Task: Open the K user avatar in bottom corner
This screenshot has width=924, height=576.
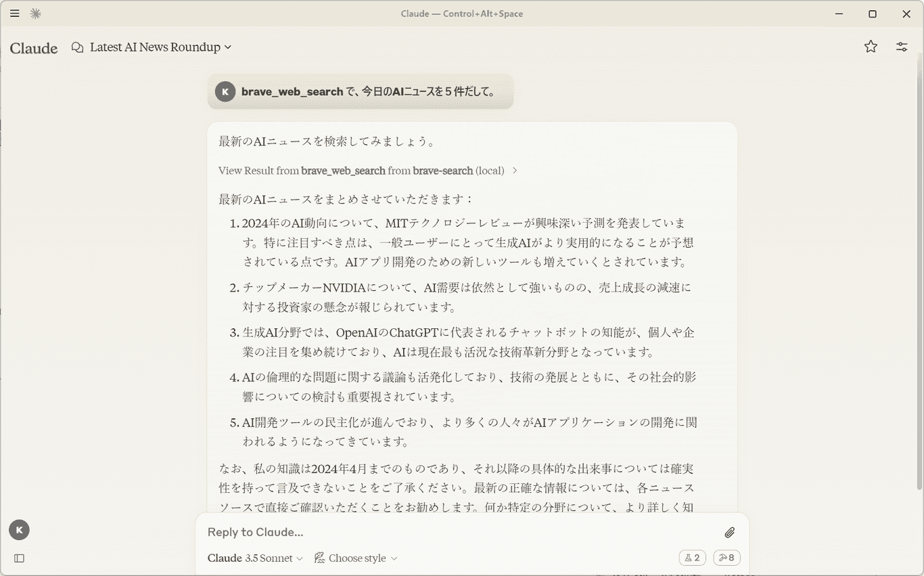Action: 18,530
